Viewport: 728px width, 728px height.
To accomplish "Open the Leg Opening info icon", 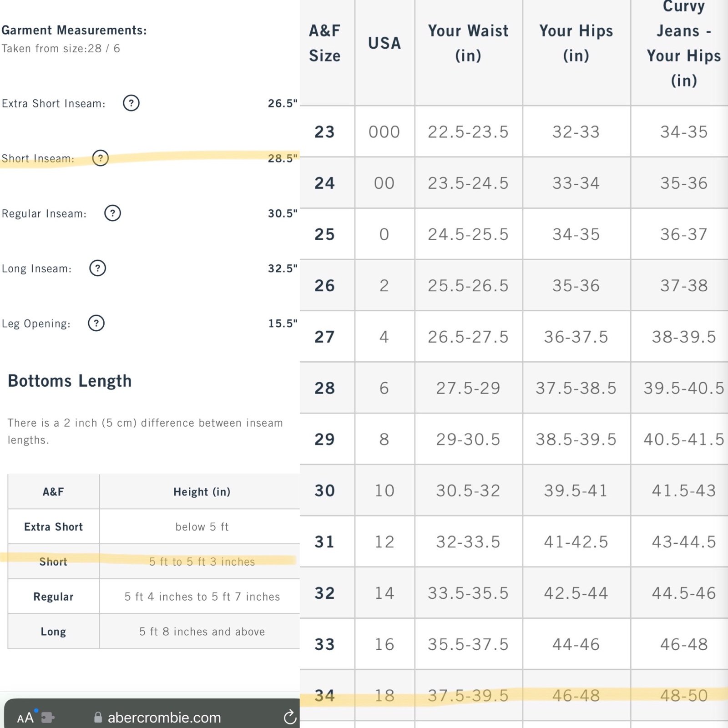I will [x=96, y=323].
